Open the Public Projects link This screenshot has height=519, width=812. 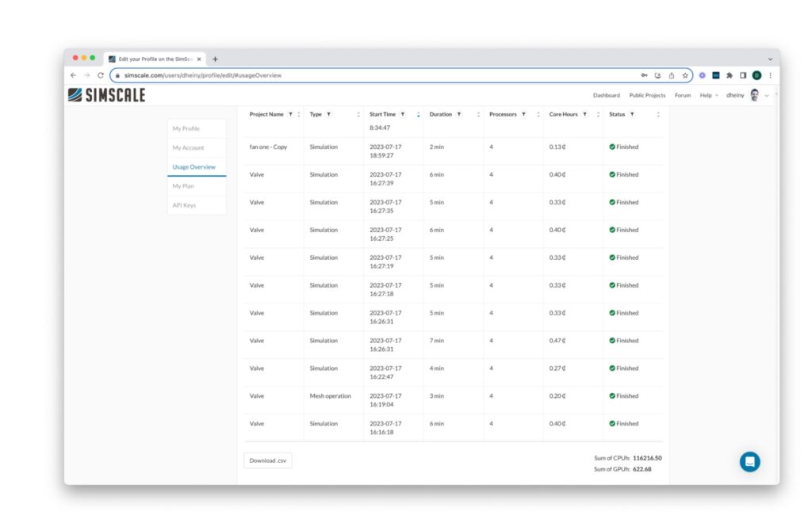point(648,94)
